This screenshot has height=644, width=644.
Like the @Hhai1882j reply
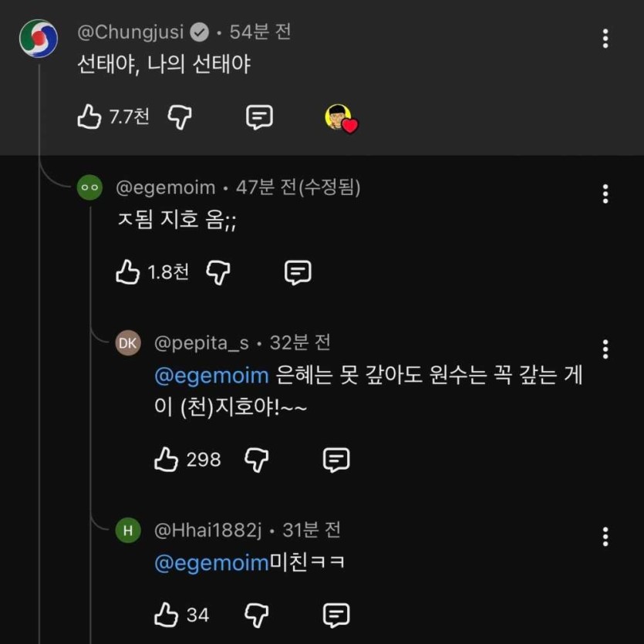coord(167,615)
